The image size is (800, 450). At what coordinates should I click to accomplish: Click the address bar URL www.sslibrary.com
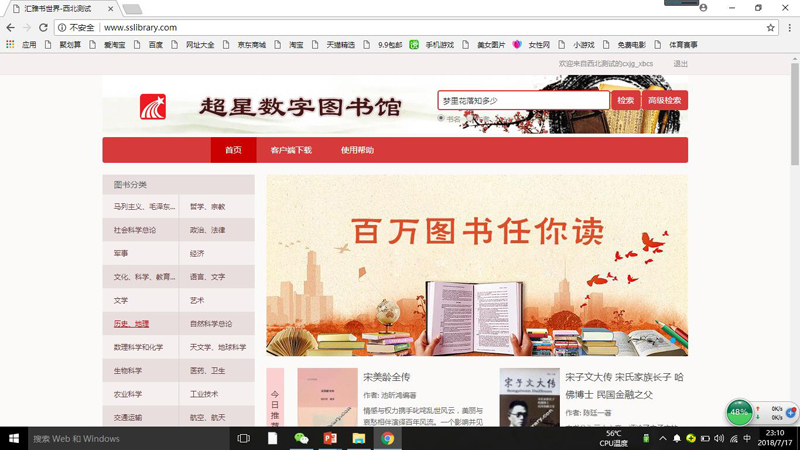[x=140, y=28]
